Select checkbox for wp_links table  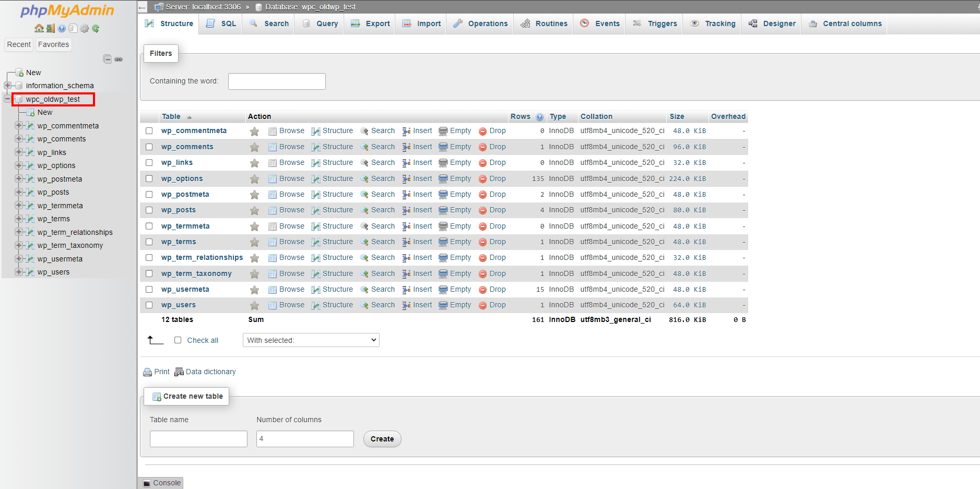(x=149, y=163)
